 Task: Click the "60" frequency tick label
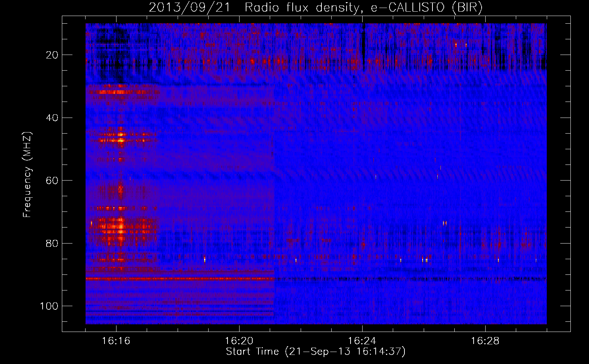[52, 181]
